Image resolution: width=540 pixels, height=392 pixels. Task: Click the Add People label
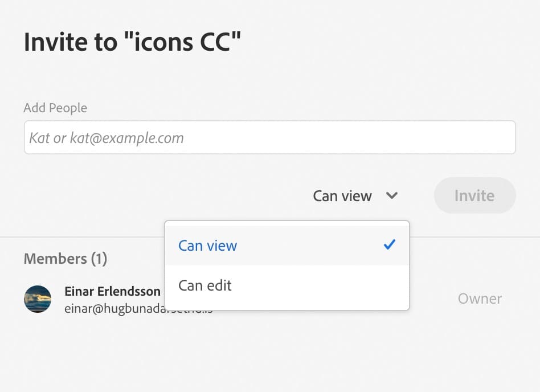[55, 108]
